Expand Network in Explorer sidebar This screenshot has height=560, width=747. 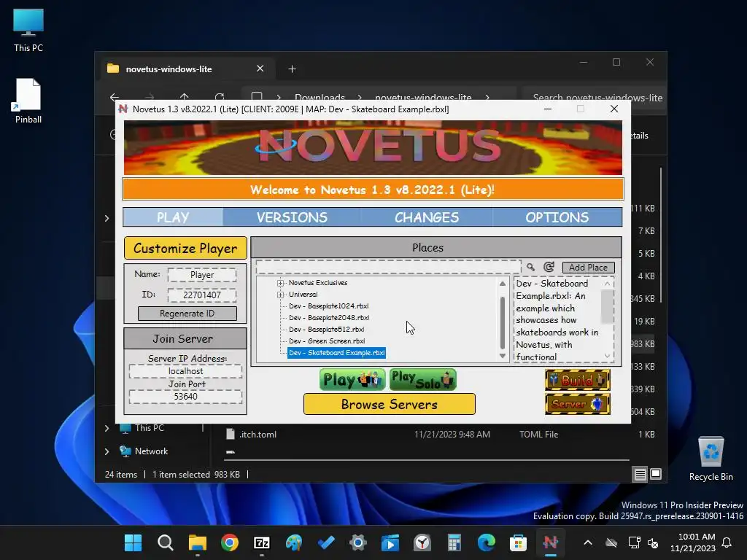coord(107,451)
